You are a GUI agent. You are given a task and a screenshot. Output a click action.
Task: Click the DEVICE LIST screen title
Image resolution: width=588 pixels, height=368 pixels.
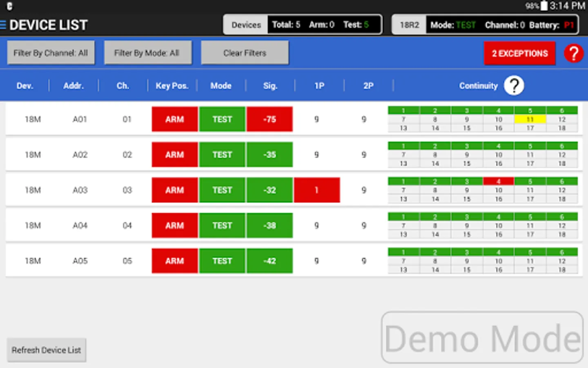[49, 25]
